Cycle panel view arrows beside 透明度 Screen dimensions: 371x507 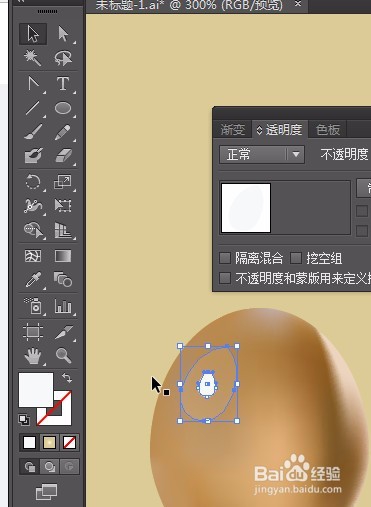tap(259, 130)
